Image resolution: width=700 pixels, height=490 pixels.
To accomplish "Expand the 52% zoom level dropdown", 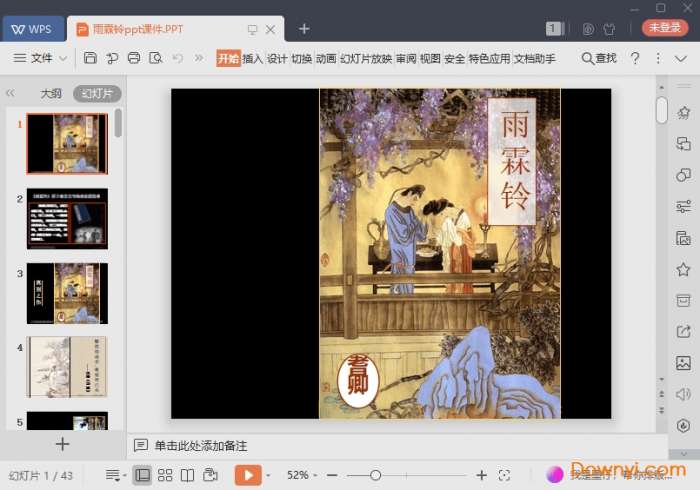I will point(302,475).
